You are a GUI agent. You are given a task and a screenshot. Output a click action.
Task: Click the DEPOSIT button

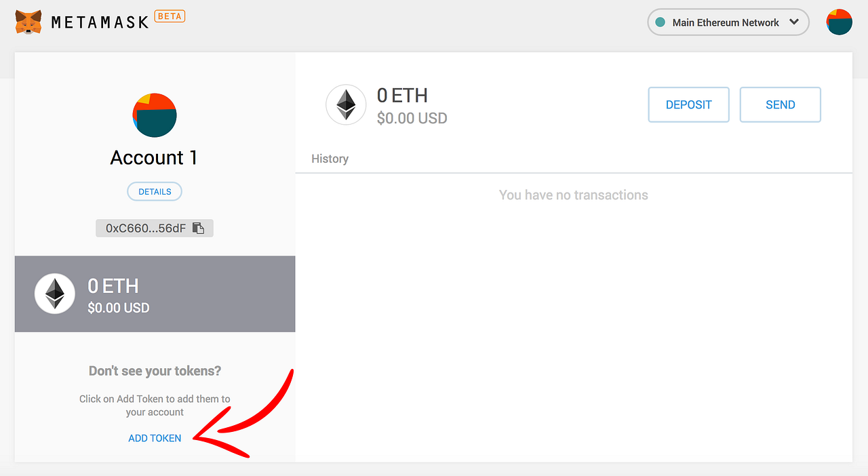[x=688, y=104]
